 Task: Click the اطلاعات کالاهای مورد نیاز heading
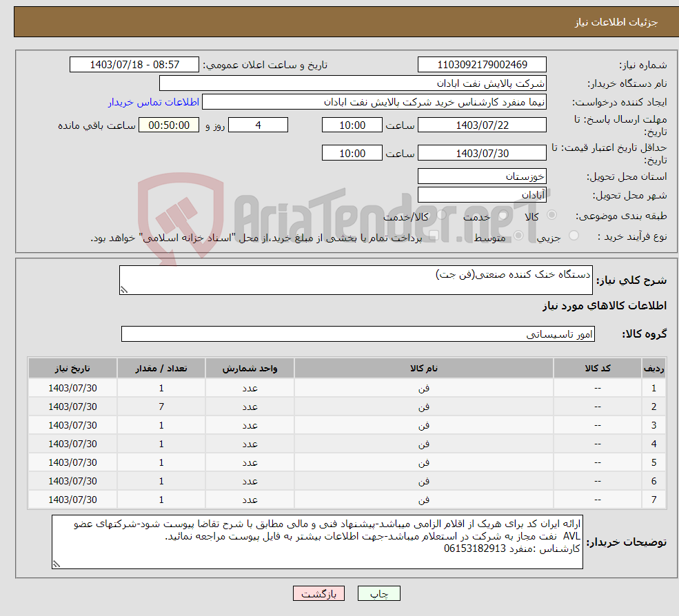[x=605, y=306]
